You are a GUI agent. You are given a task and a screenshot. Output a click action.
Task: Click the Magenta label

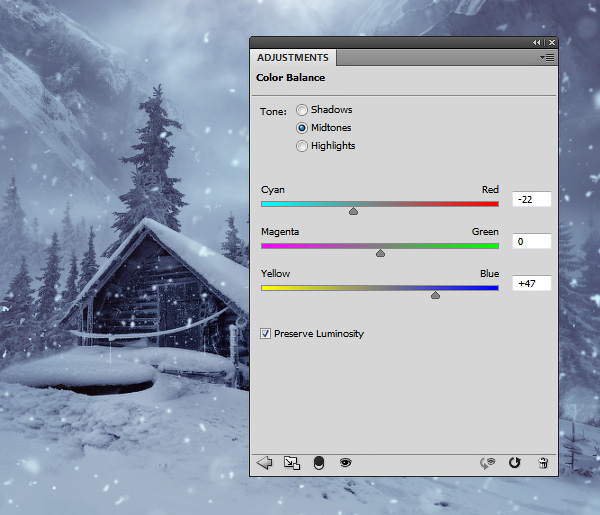(280, 232)
